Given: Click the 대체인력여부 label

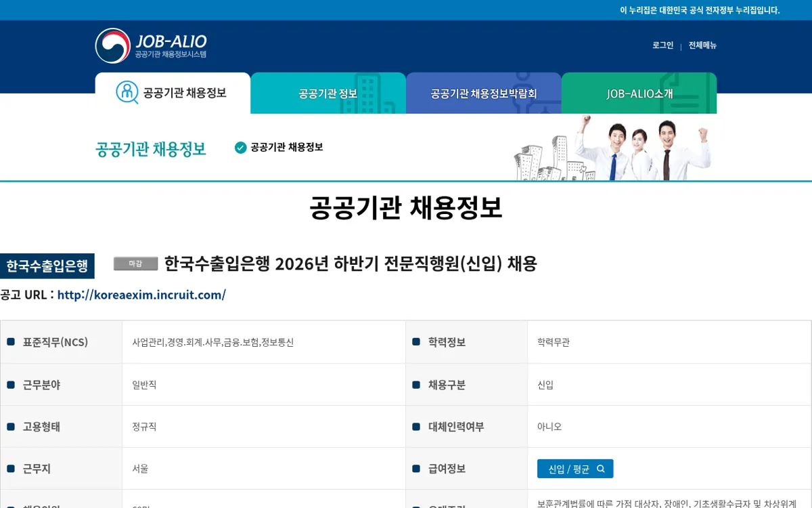Looking at the screenshot, I should pos(456,427).
